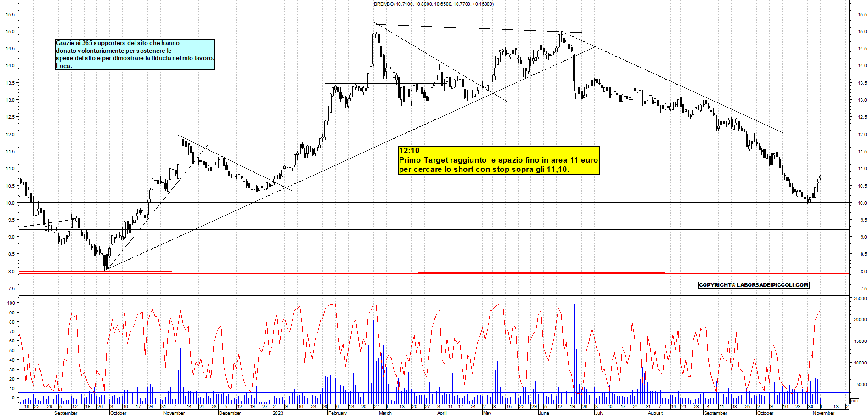Image resolution: width=868 pixels, height=415 pixels.
Task: Click the May month label on time axis
Action: point(487,413)
